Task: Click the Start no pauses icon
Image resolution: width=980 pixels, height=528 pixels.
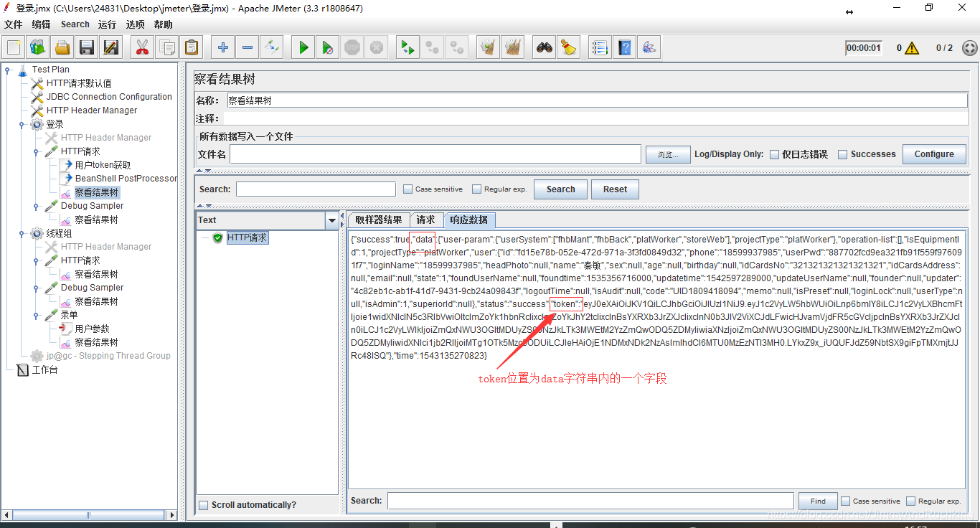Action: (x=328, y=48)
